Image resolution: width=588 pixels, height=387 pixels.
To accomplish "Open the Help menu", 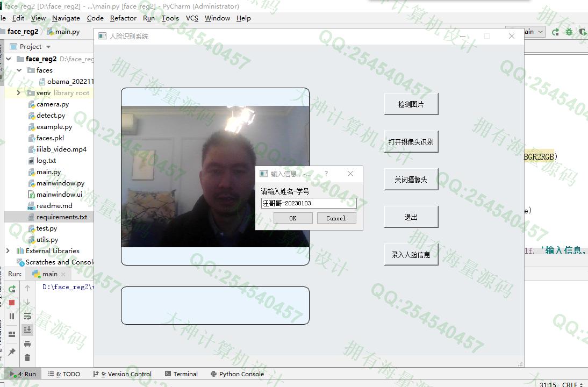I will [x=243, y=18].
